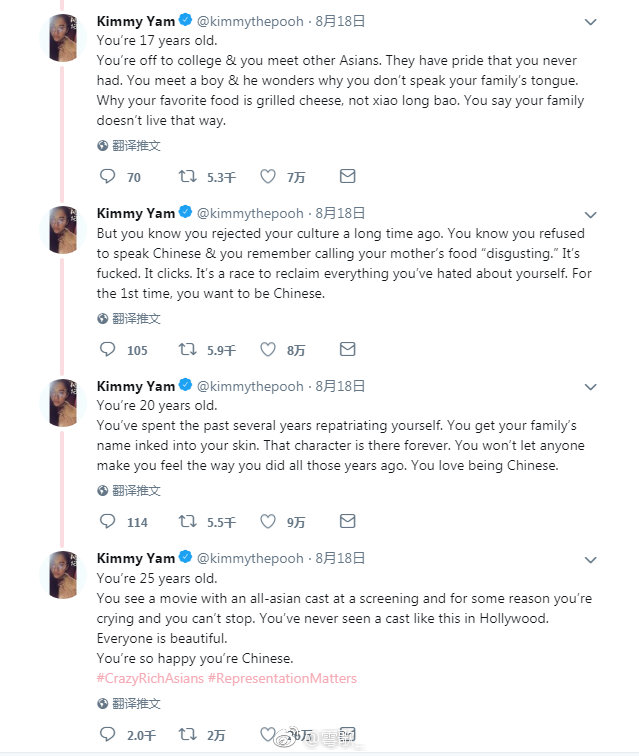Open Kimmy Yam's avatar on the first tweet
Viewport: 639px width, 756px height.
tap(64, 39)
